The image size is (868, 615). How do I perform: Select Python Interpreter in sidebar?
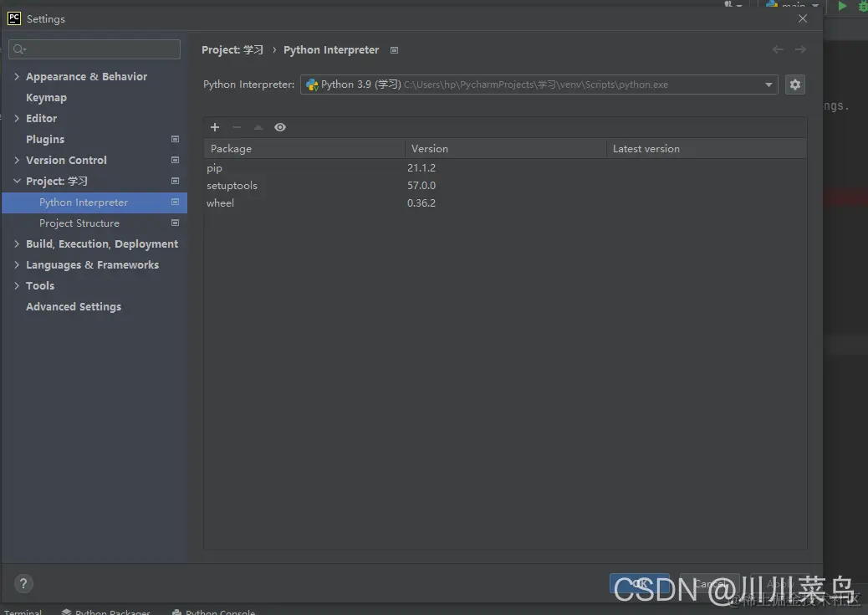click(94, 202)
